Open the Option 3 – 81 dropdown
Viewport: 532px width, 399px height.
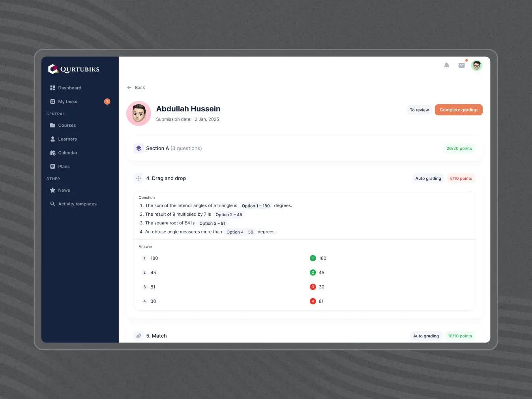coord(213,223)
